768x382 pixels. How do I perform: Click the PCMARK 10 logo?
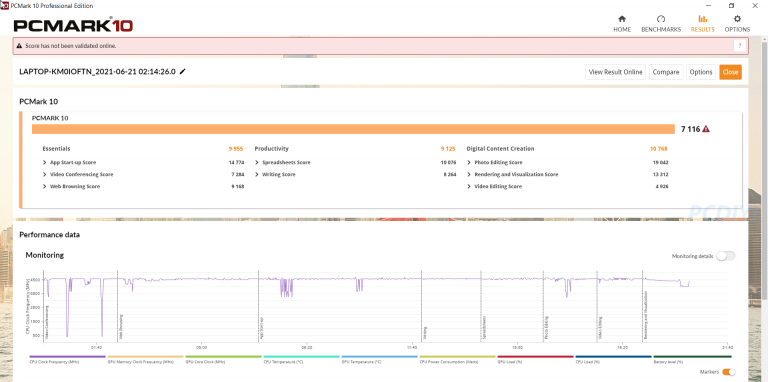[73, 25]
